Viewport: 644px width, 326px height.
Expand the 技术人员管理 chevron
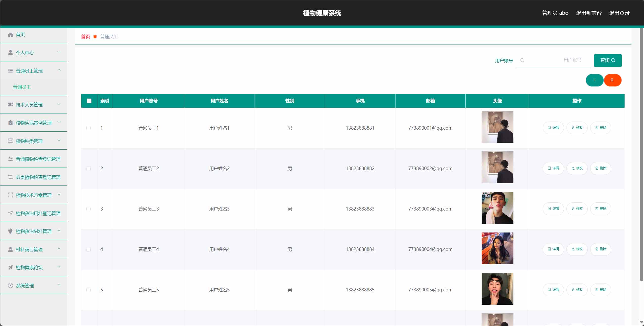pos(59,104)
